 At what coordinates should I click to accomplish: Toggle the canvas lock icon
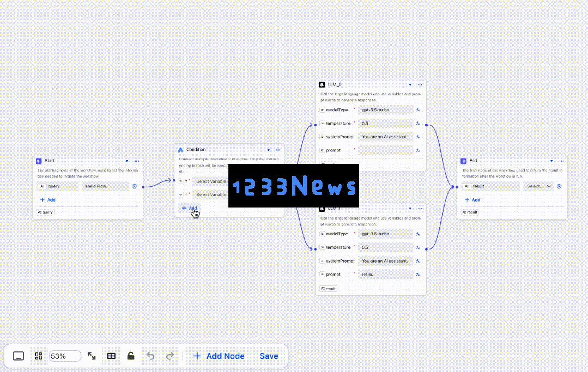click(x=131, y=356)
